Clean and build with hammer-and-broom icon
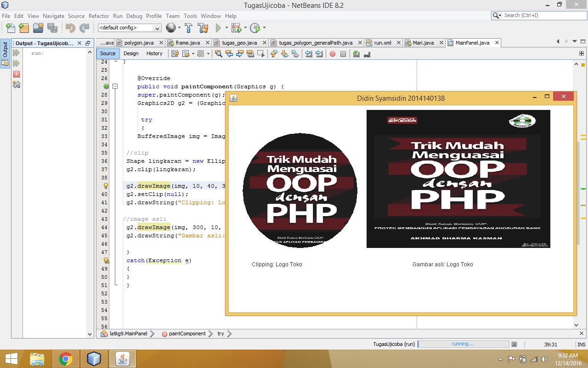The width and height of the screenshot is (588, 368). tap(203, 28)
